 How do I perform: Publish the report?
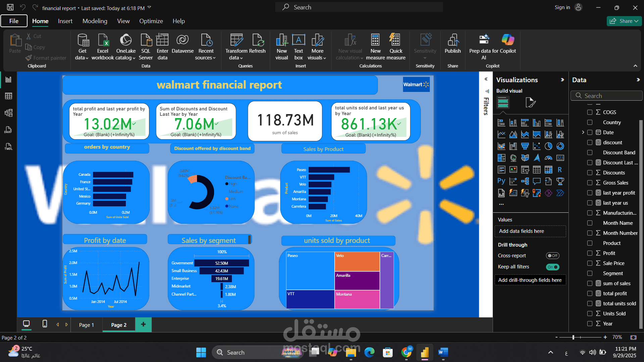(x=453, y=44)
